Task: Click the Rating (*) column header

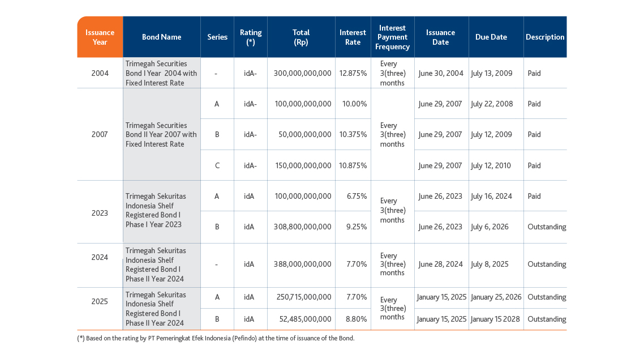Action: 251,37
